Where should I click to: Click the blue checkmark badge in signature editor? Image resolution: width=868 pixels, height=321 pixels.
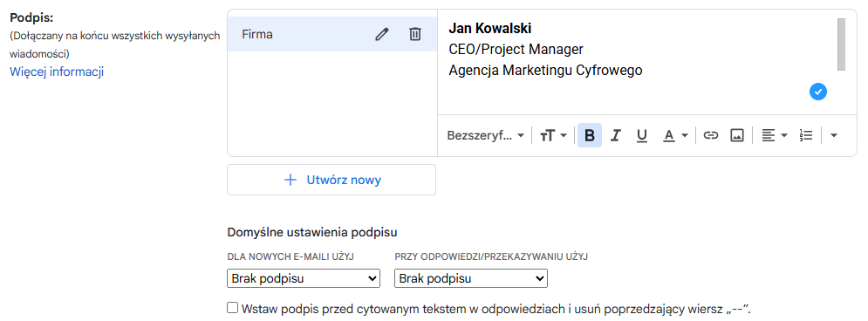tap(817, 92)
